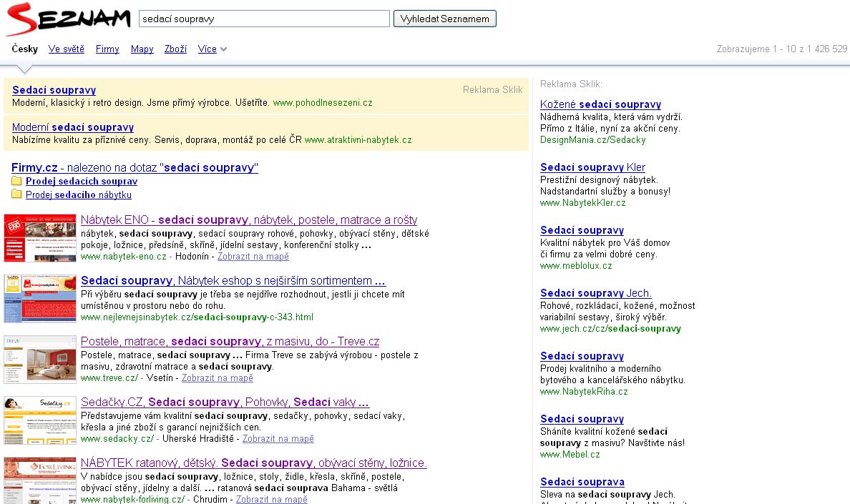Click the nejlevnejsinabytek.cz sedaci-soupravy URL

click(197, 317)
